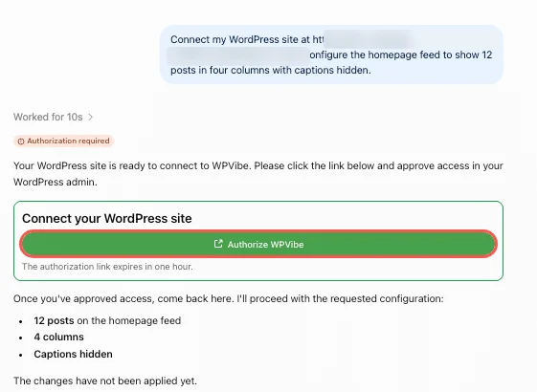Expand the 'Worked for 10s' details
Image resolution: width=537 pixels, height=392 pixels.
pos(53,117)
